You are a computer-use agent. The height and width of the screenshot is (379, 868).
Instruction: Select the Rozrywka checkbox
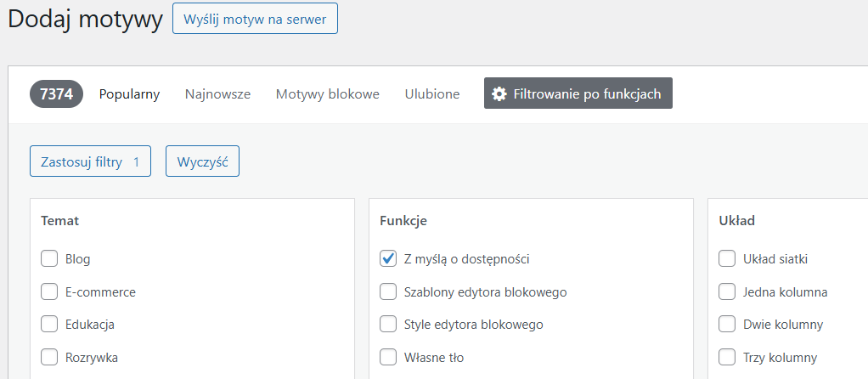coord(49,358)
